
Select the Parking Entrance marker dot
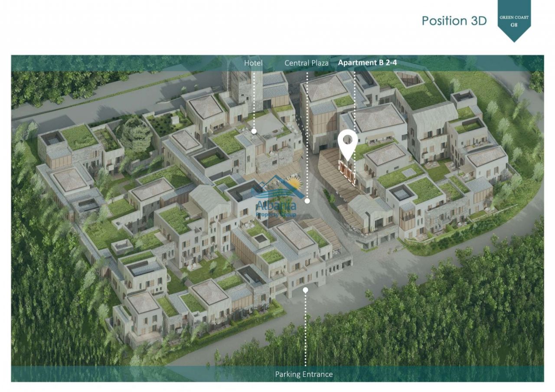305,290
